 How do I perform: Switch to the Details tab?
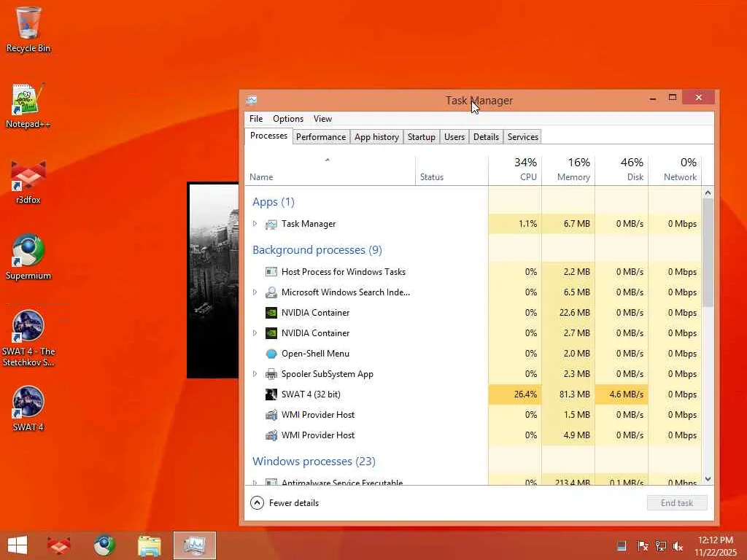coord(486,137)
